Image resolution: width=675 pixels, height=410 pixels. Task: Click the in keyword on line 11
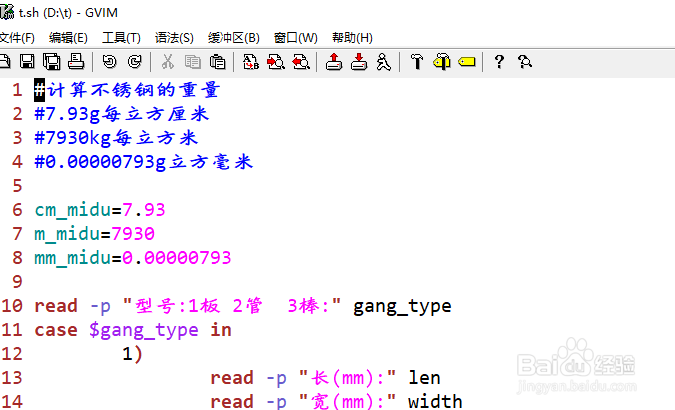tap(221, 330)
